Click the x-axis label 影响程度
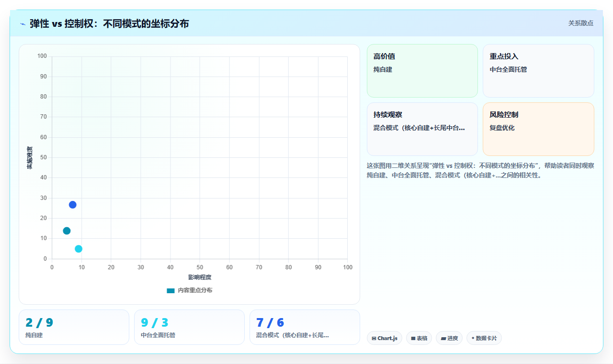Screen dimensions: 613x364 (200, 277)
